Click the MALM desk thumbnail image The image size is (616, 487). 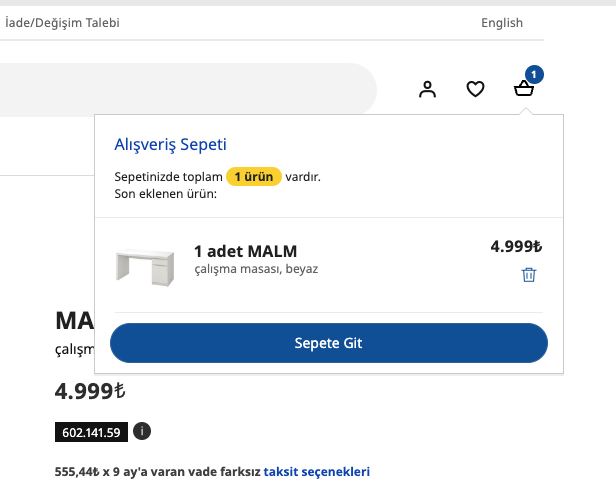coord(145,265)
